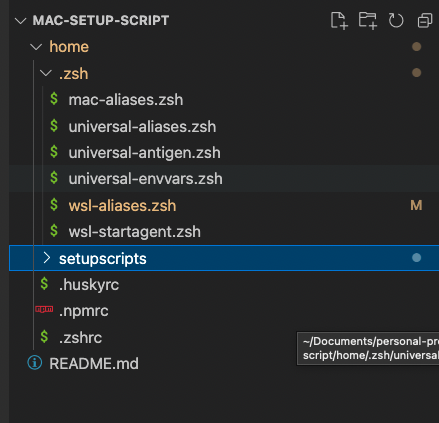439x423 pixels.
Task: Open mac-aliases.zsh file
Action: click(126, 100)
